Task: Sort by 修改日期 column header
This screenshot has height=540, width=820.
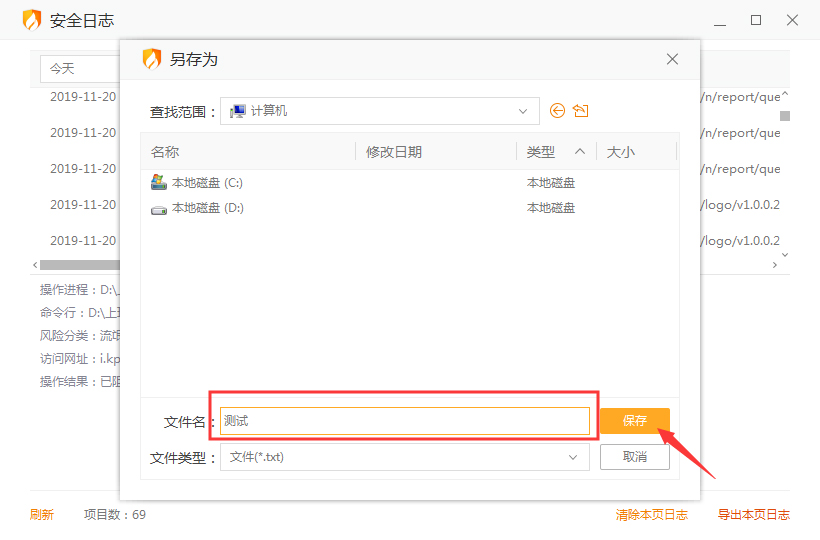Action: click(394, 152)
